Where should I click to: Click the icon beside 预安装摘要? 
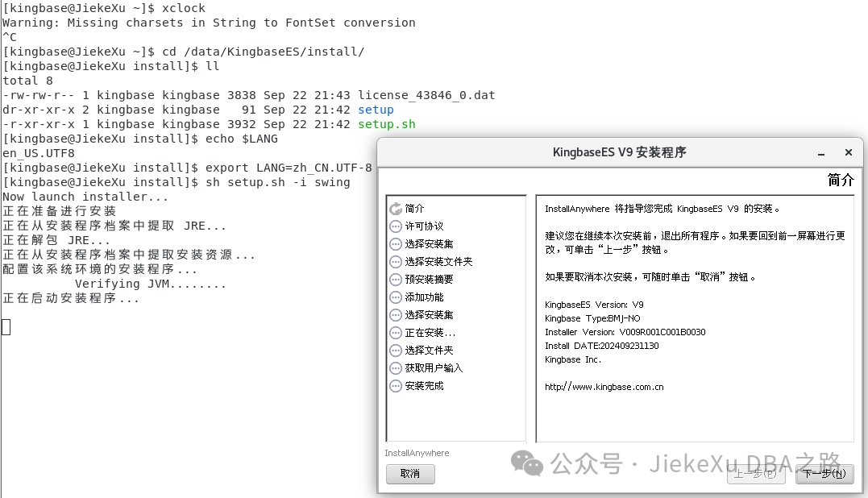[396, 279]
